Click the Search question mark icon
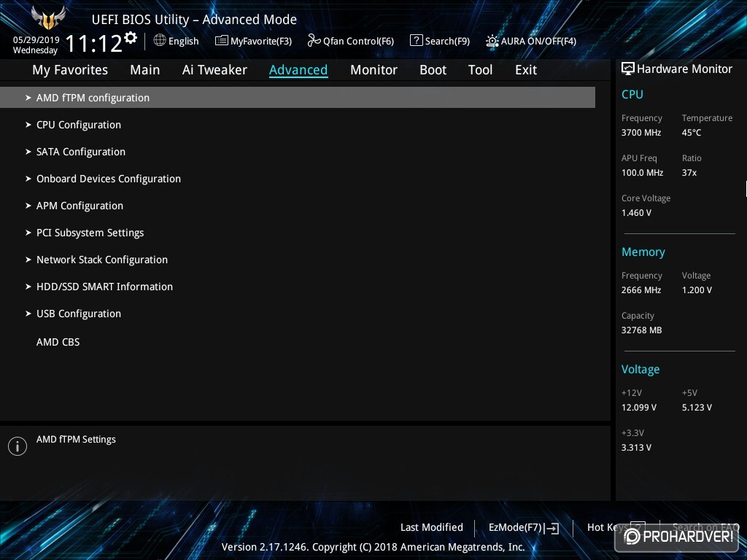The width and height of the screenshot is (747, 560). (x=416, y=41)
